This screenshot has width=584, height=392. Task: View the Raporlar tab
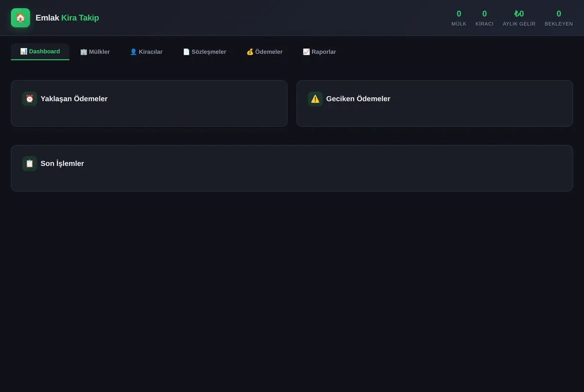click(319, 52)
